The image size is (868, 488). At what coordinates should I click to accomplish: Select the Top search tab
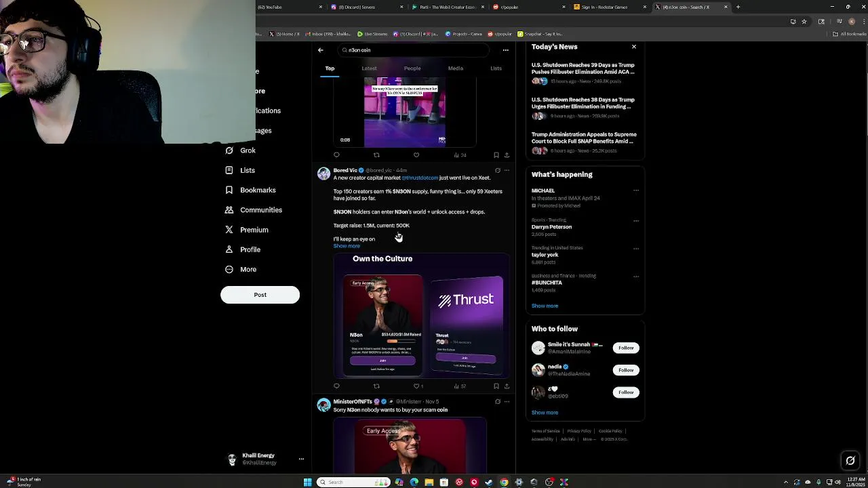(330, 68)
